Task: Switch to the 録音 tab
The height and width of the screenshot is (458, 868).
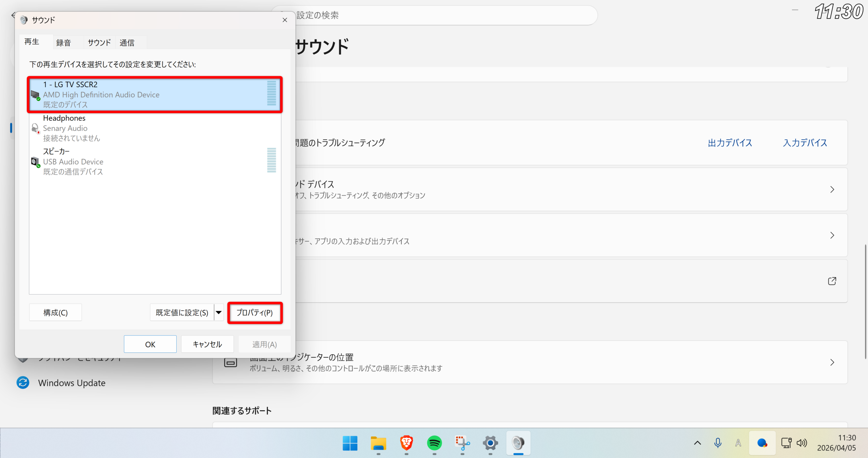Action: 63,43
